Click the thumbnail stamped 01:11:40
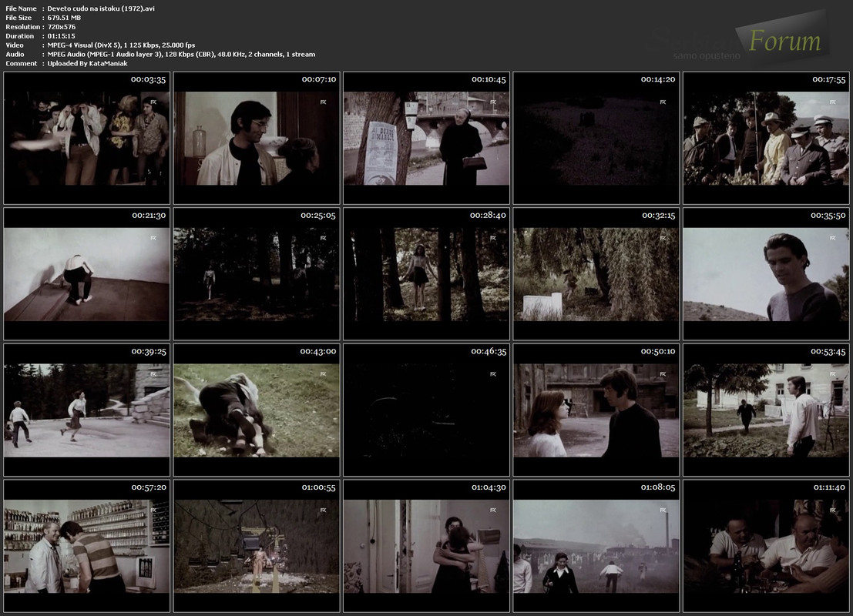The height and width of the screenshot is (616, 853). coord(765,546)
